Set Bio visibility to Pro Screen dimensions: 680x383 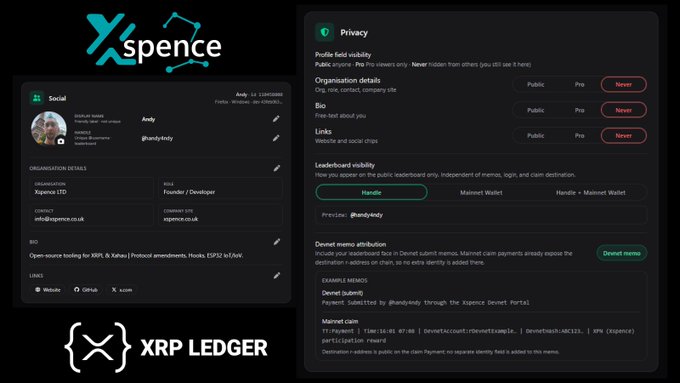579,110
